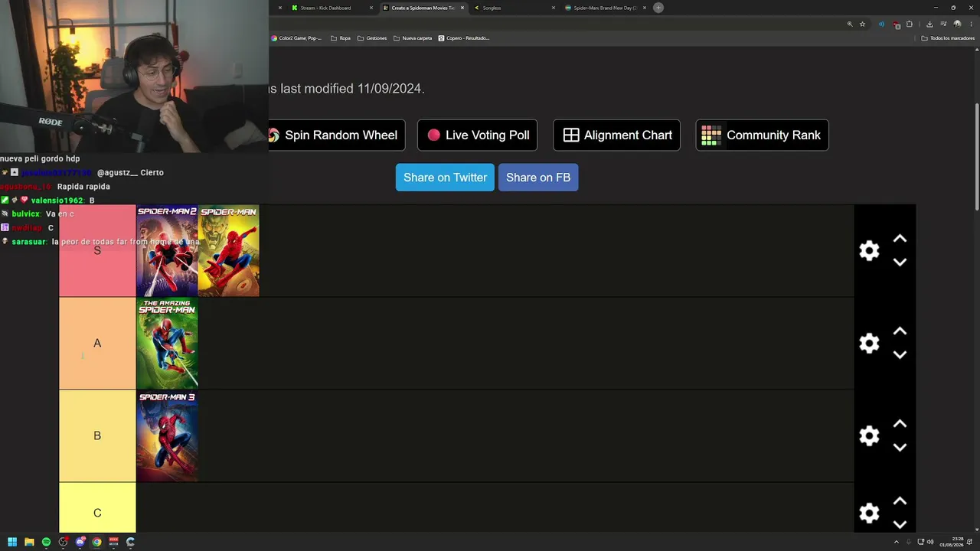Move the B tier row down
This screenshot has height=551, width=980.
900,447
